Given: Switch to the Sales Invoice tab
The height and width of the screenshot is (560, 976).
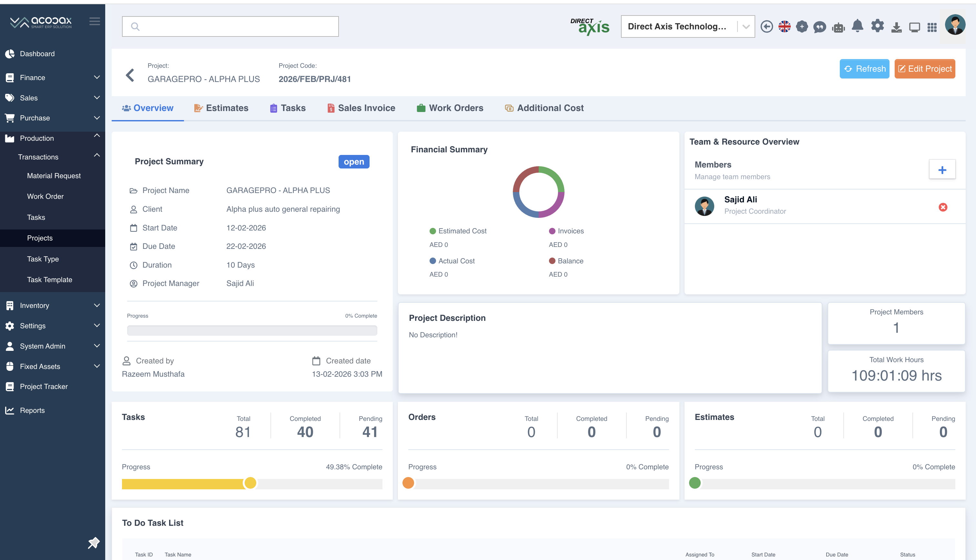Looking at the screenshot, I should point(361,108).
